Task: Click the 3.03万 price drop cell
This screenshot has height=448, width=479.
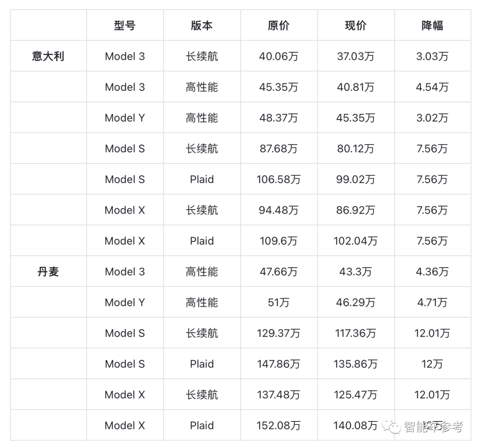Action: (432, 56)
